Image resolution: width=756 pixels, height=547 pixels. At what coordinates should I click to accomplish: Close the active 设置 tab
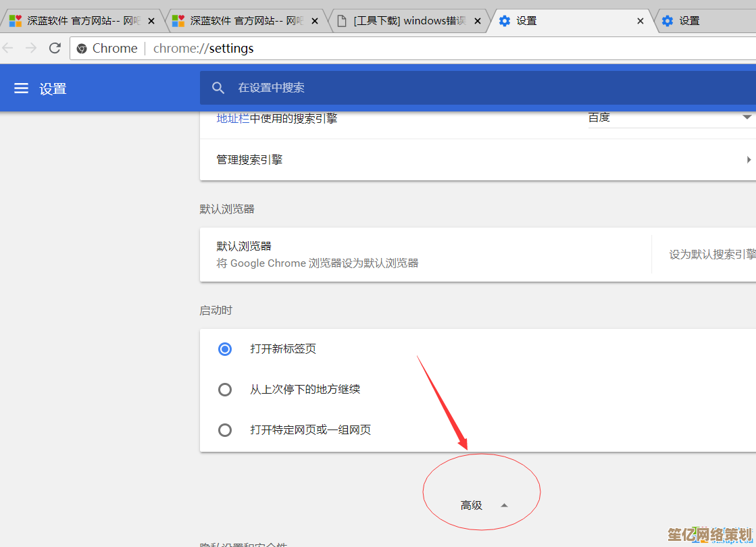pyautogui.click(x=640, y=21)
